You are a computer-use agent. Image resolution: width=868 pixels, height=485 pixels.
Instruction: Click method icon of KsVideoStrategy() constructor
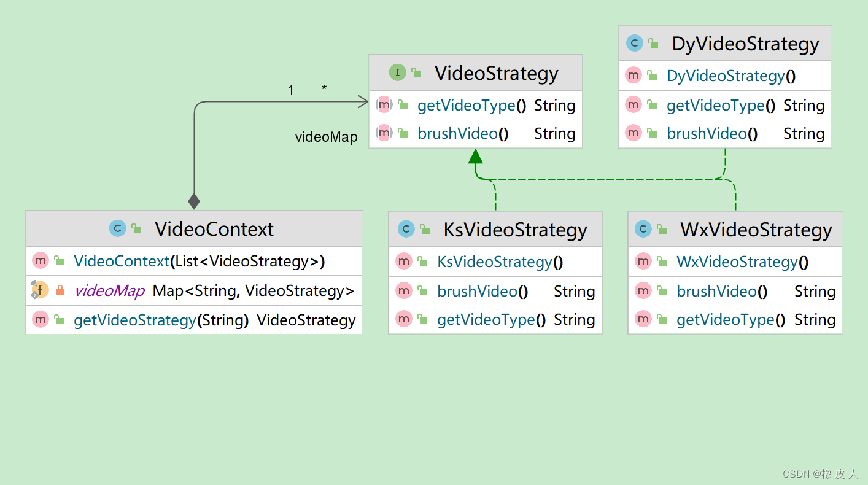[403, 262]
